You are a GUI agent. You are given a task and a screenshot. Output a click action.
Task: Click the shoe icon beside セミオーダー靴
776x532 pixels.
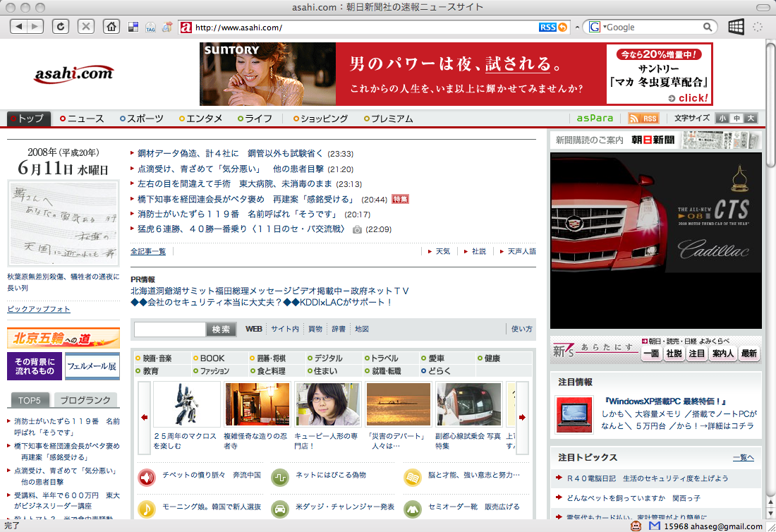click(x=412, y=509)
